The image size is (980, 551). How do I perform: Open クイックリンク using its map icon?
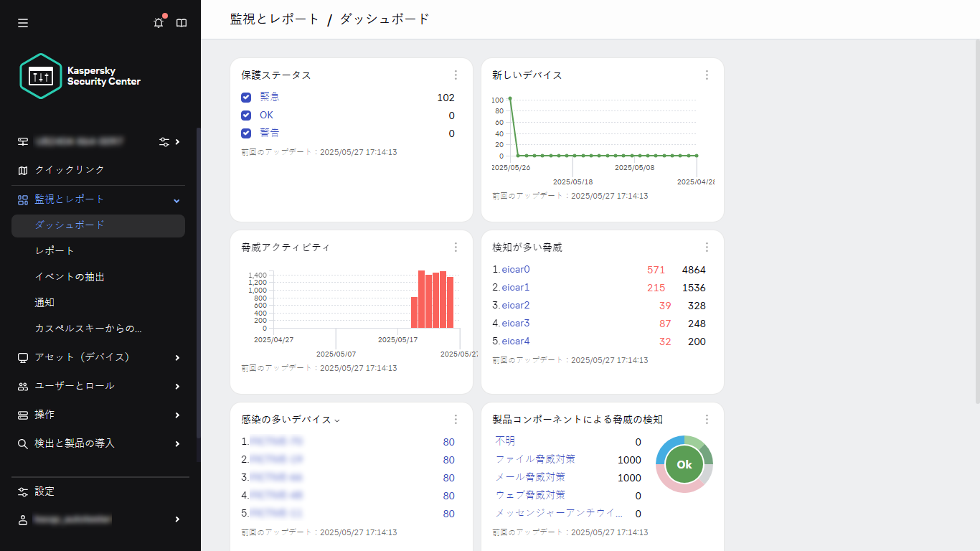click(22, 170)
